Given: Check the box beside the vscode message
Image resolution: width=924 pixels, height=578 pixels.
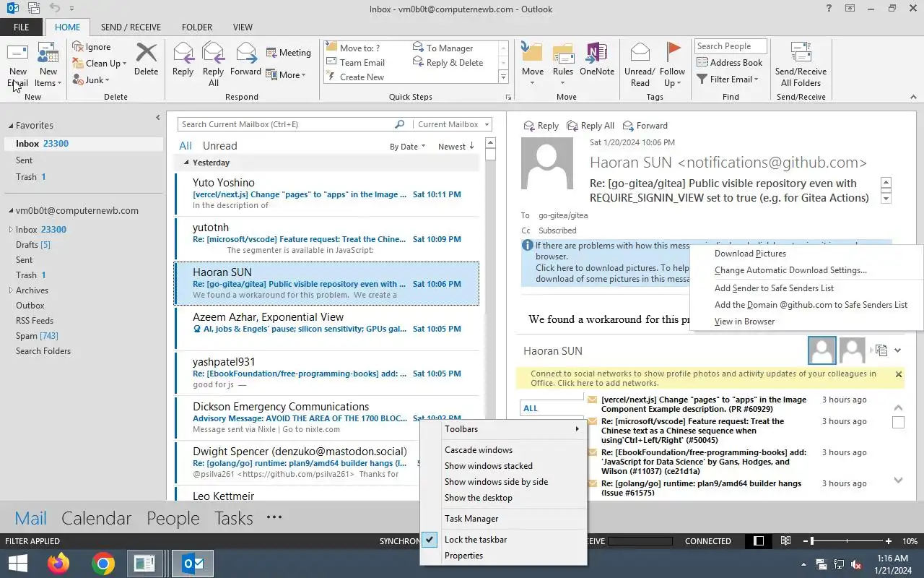Looking at the screenshot, I should (x=898, y=422).
